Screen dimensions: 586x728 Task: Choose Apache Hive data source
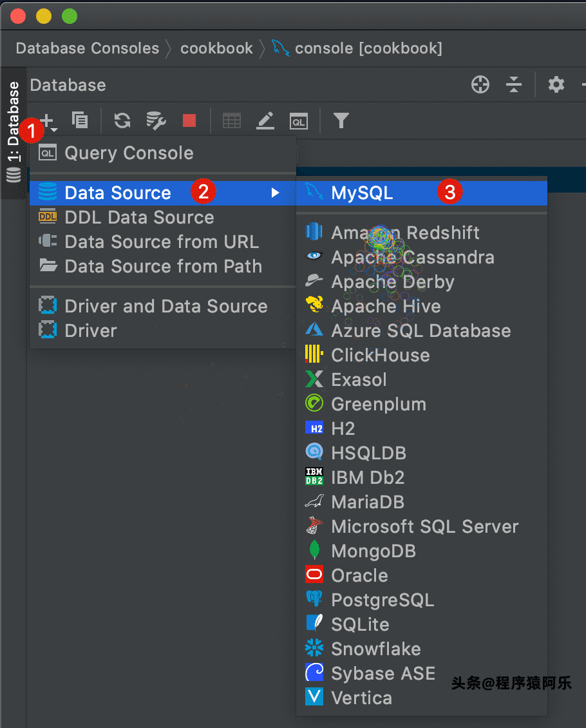click(x=422, y=307)
